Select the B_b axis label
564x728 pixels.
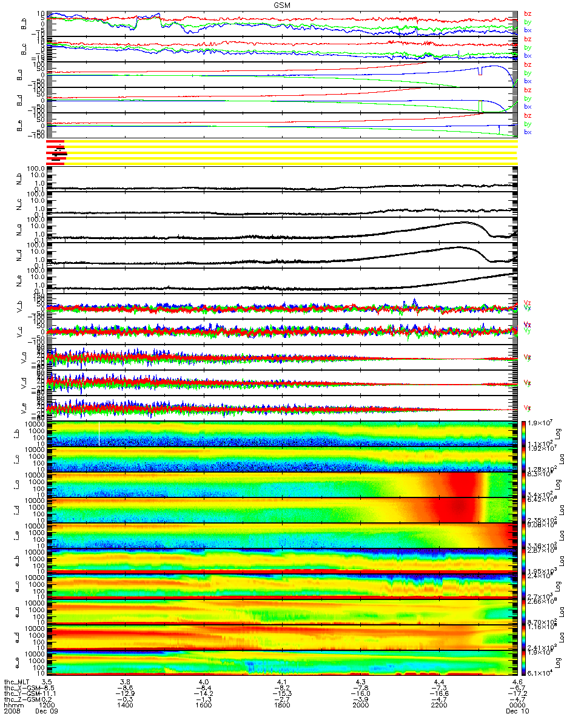tap(24, 24)
